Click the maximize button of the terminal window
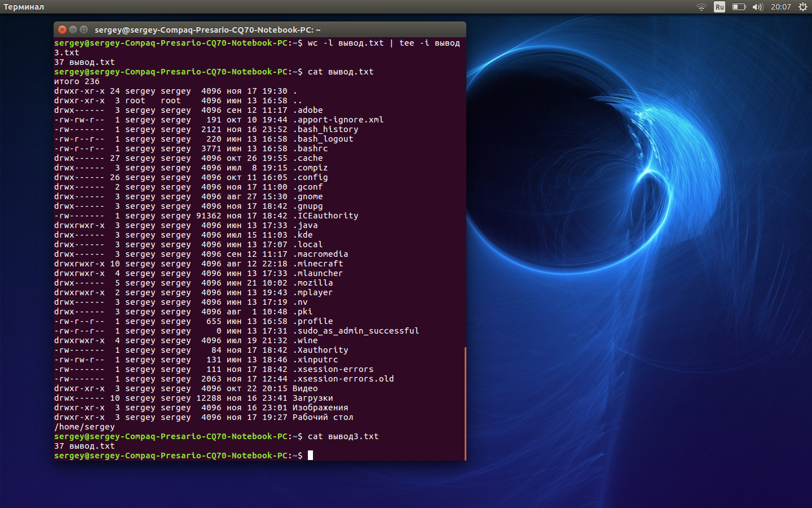 (85, 29)
